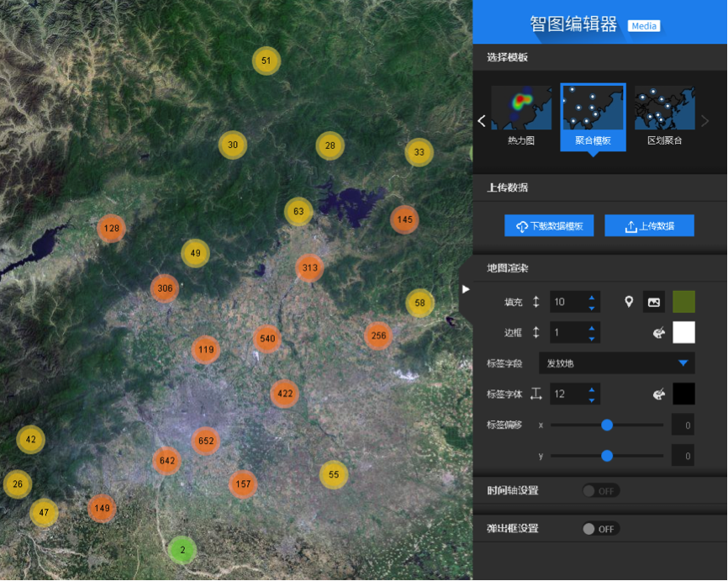Click the label offset x slider handle

pyautogui.click(x=607, y=425)
